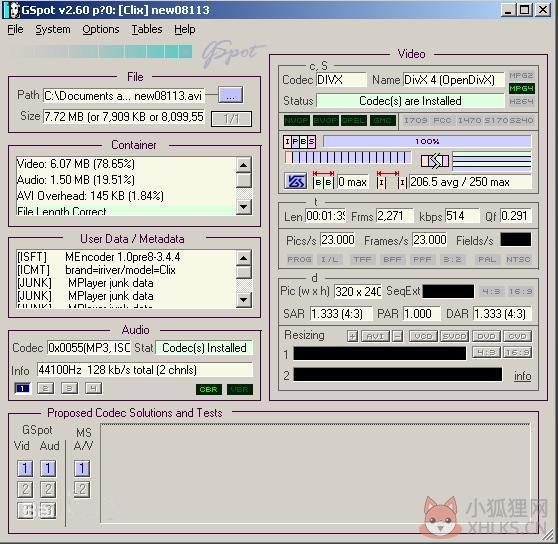
Task: Click the BVOP indicator
Action: pyautogui.click(x=326, y=121)
